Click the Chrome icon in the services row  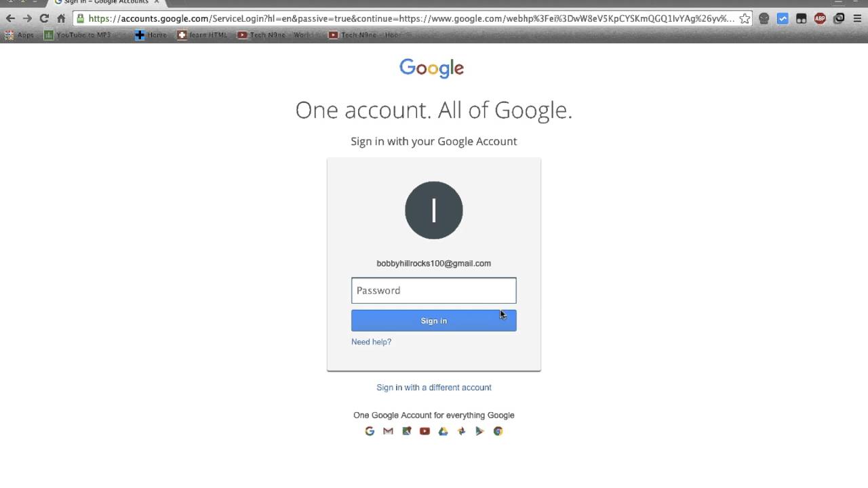(x=498, y=431)
